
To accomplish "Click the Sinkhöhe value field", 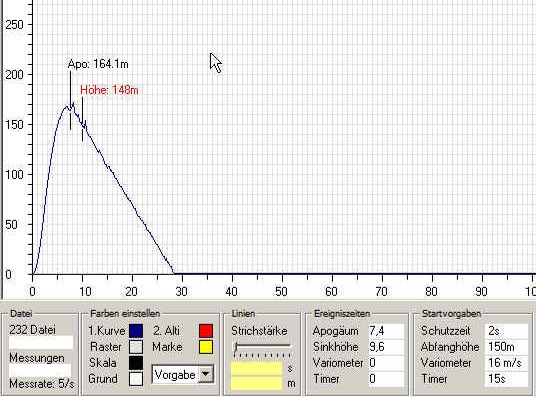I will pyautogui.click(x=386, y=347).
